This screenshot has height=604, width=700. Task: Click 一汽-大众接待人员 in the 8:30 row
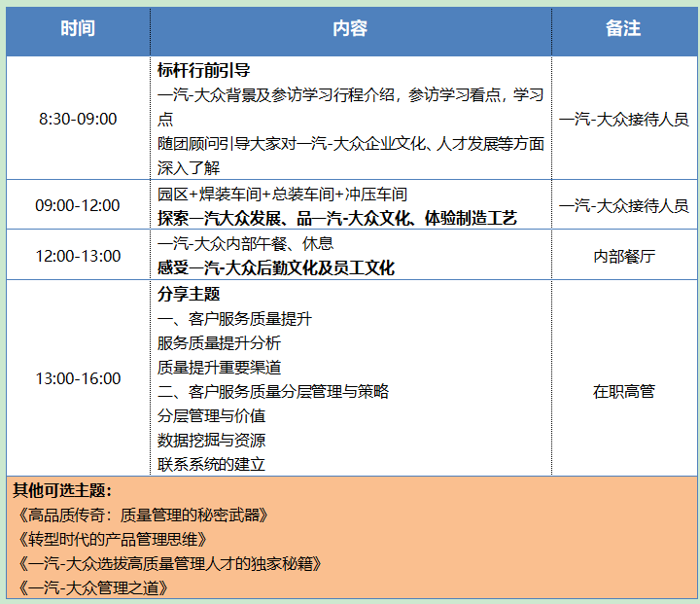[x=623, y=119]
